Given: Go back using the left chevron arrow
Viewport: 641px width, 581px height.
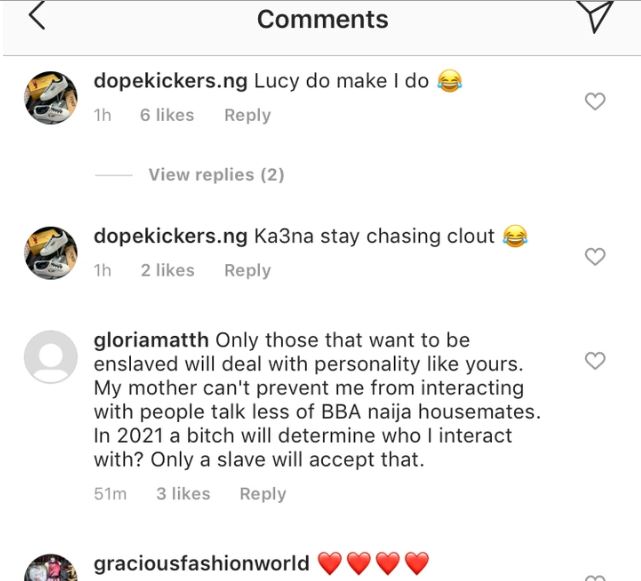Looking at the screenshot, I should (36, 17).
